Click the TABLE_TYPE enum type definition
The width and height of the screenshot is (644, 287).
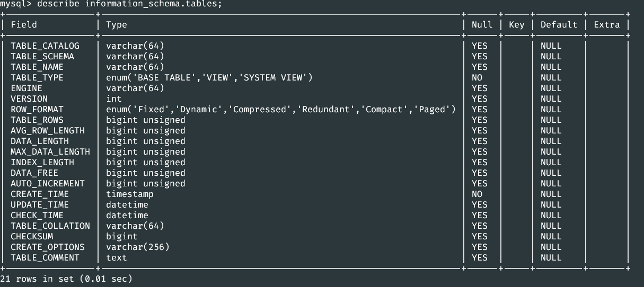[209, 78]
